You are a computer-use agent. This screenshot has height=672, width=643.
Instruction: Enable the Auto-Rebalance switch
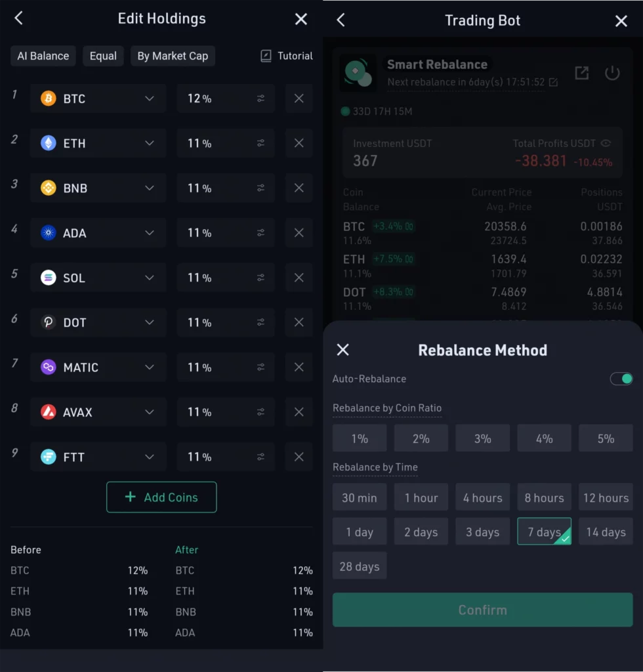[x=621, y=379]
